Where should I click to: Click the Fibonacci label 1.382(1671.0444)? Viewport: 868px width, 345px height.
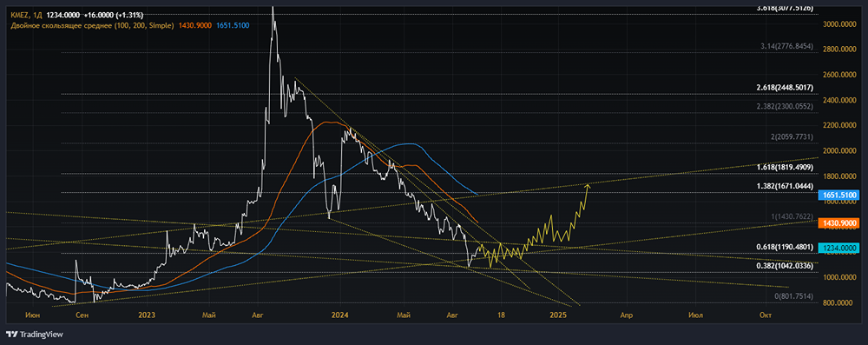[x=785, y=186]
